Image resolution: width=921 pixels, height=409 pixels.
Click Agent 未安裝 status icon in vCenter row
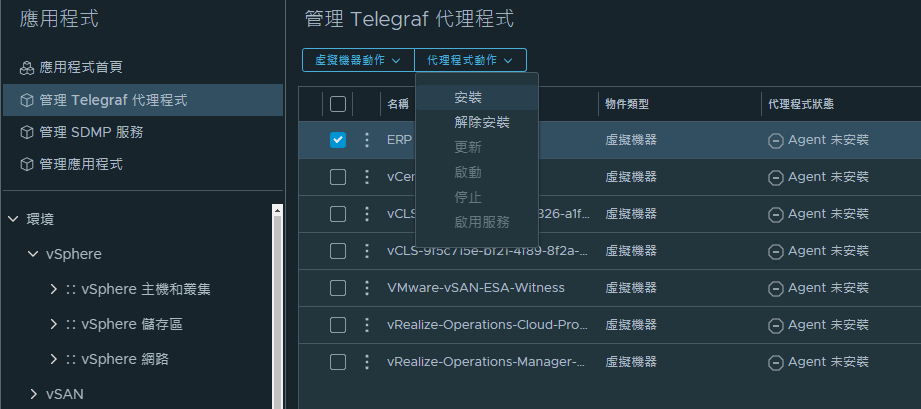tap(775, 177)
